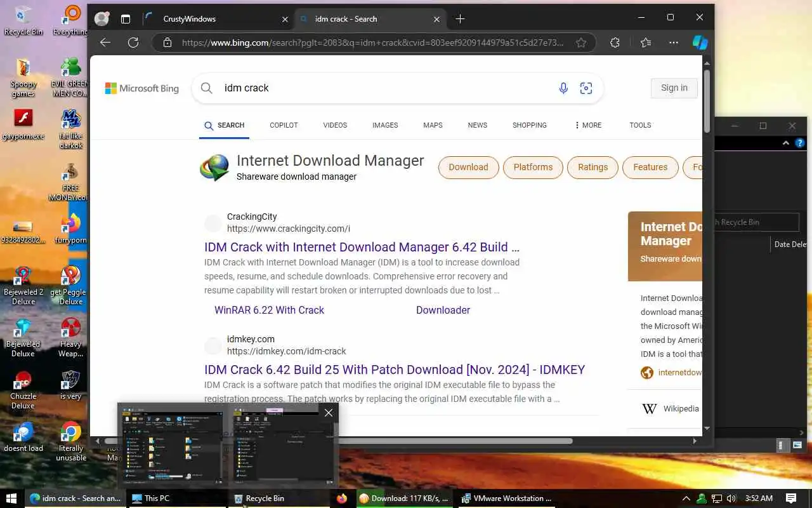Viewport: 812px width, 508px height.
Task: Open the TOOLS option on Bing
Action: [640, 125]
